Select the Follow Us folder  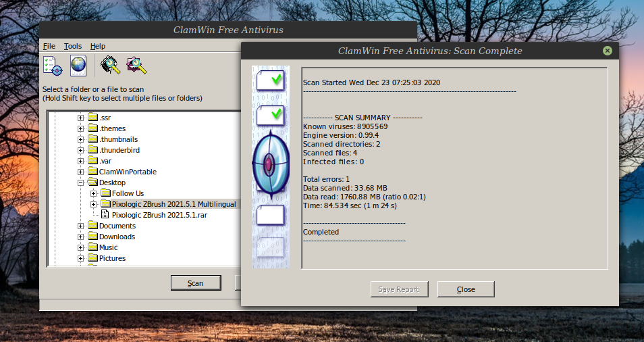click(x=128, y=193)
